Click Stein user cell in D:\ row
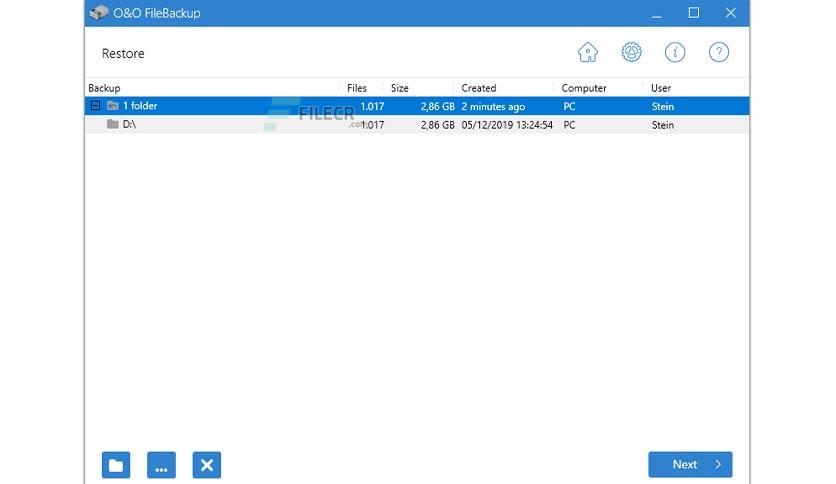This screenshot has width=836, height=484. [663, 125]
